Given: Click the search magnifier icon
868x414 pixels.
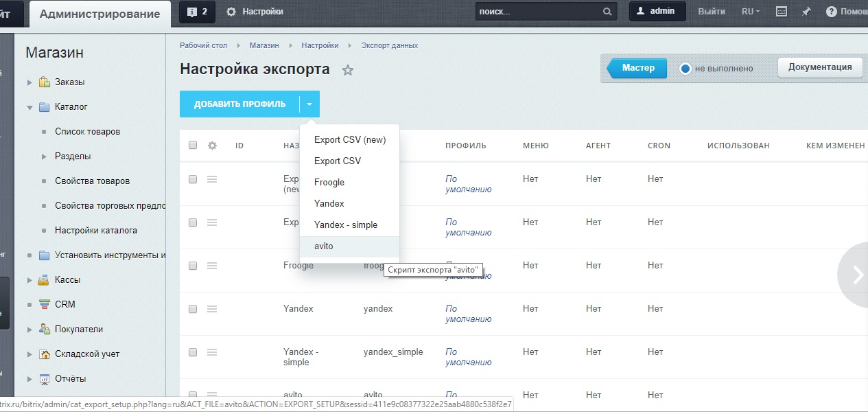Looking at the screenshot, I should pyautogui.click(x=607, y=12).
